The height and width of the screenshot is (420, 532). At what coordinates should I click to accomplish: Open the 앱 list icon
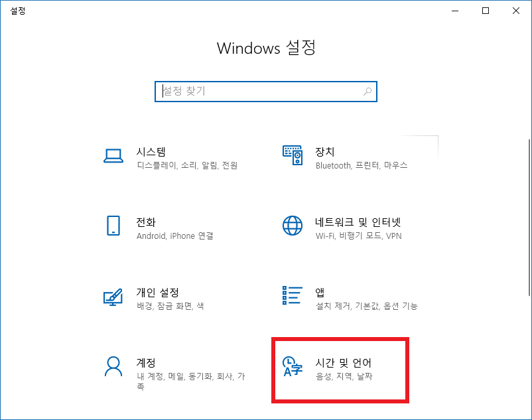293,295
